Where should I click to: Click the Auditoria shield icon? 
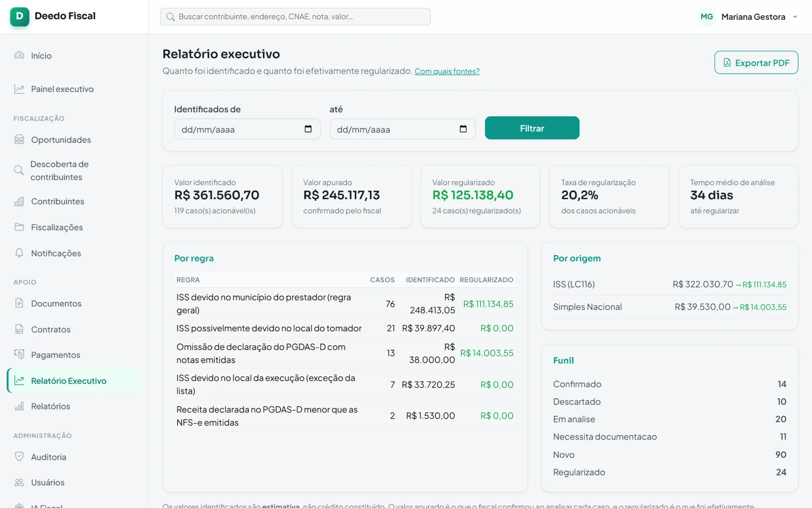click(x=19, y=457)
